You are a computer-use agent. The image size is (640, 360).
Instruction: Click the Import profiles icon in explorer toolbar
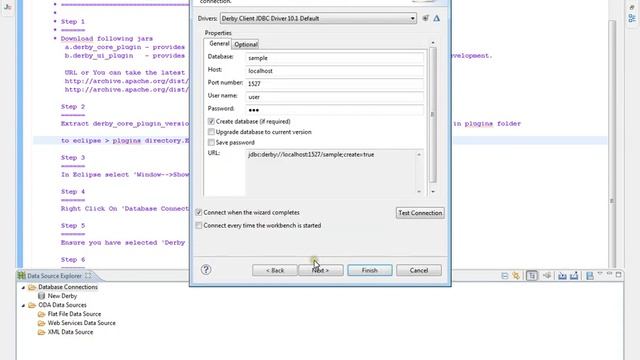pos(562,276)
